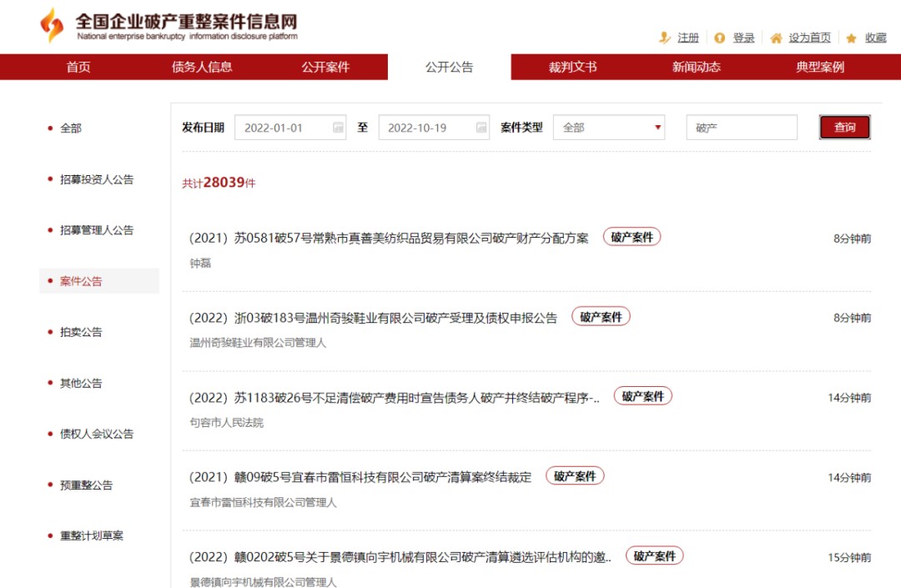Click the 破产案件 tag on 苏0581破57号 row
This screenshot has height=588, width=901.
(x=632, y=237)
